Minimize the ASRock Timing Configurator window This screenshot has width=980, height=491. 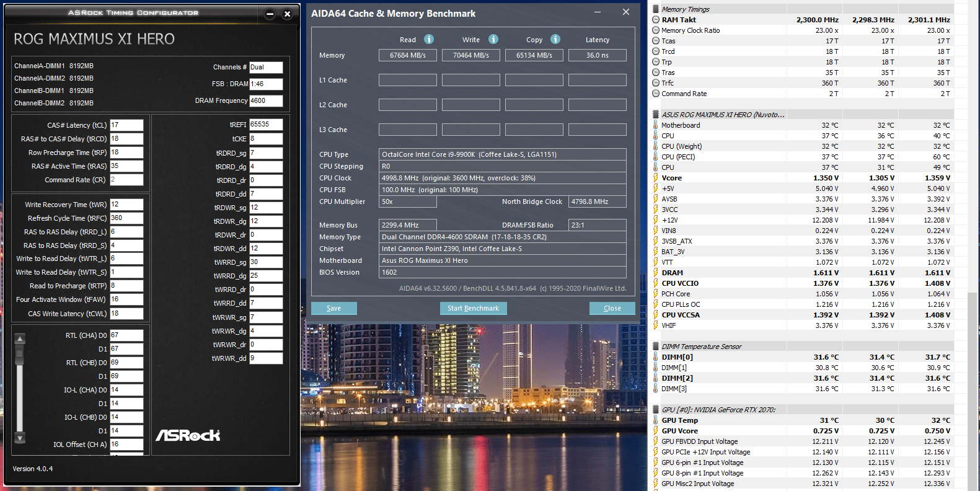click(270, 14)
